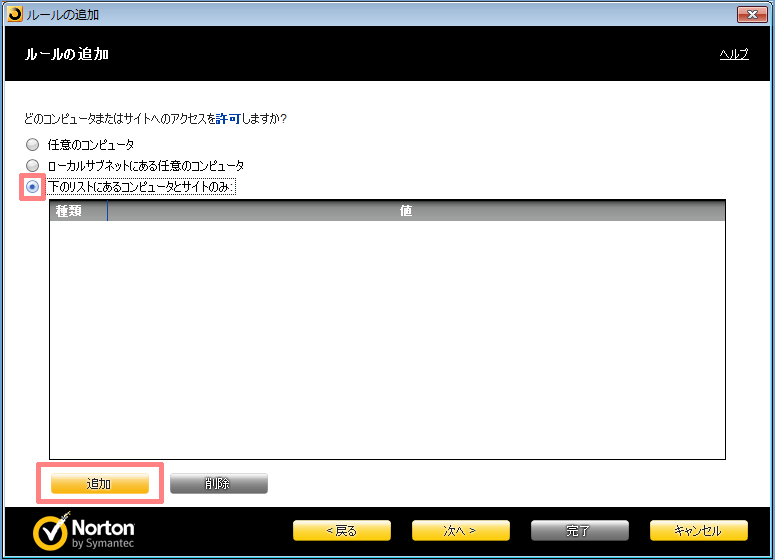Select the 下のリストにあるコンピュータとサイトのみ radio button

[x=33, y=187]
